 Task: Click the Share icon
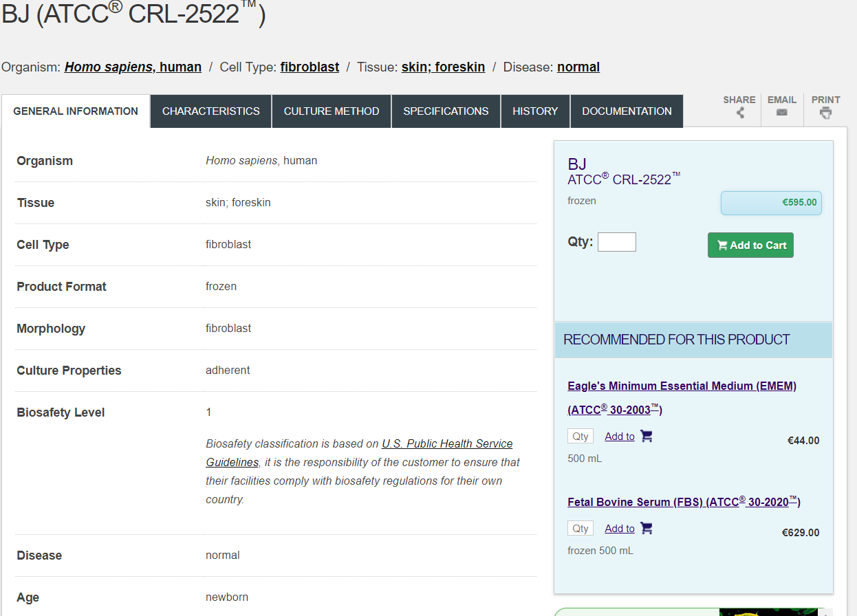click(740, 113)
